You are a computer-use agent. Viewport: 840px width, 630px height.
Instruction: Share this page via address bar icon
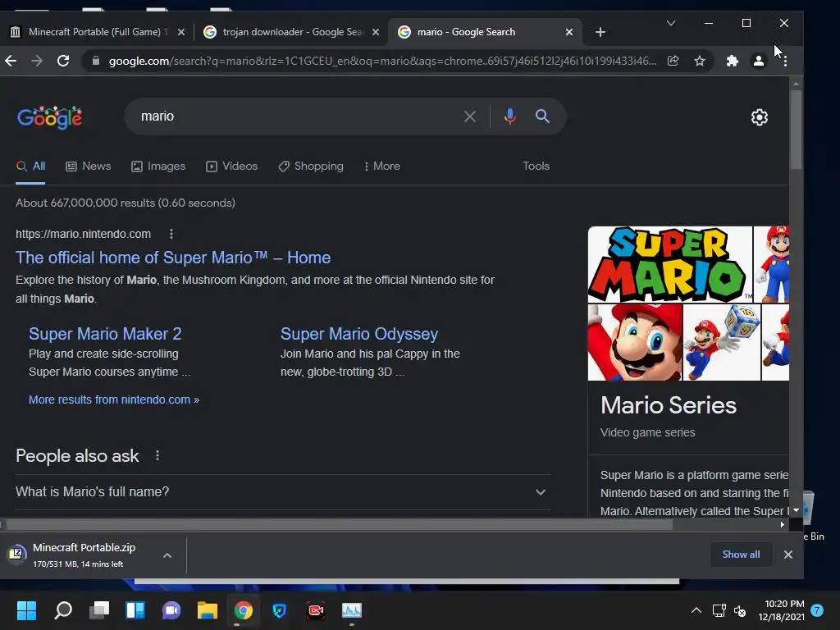click(x=673, y=61)
